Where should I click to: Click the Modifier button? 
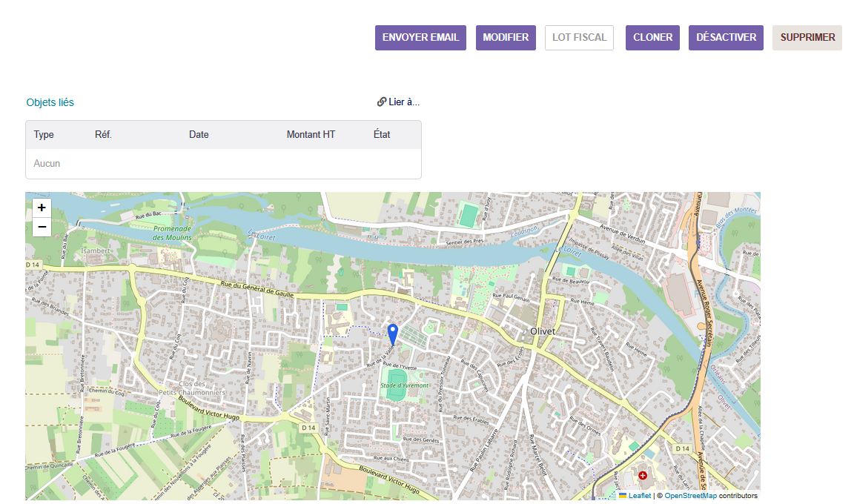click(x=506, y=38)
